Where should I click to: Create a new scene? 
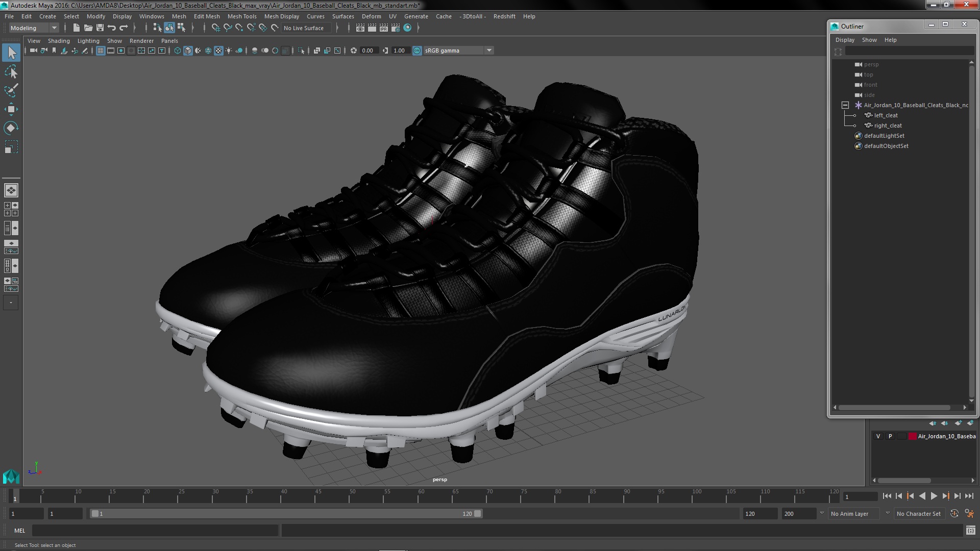pos(77,28)
